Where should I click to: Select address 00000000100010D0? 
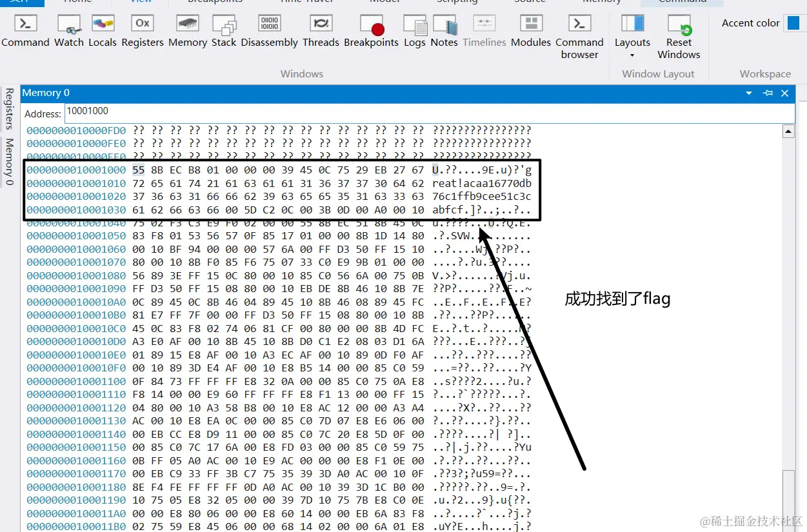[x=76, y=342]
